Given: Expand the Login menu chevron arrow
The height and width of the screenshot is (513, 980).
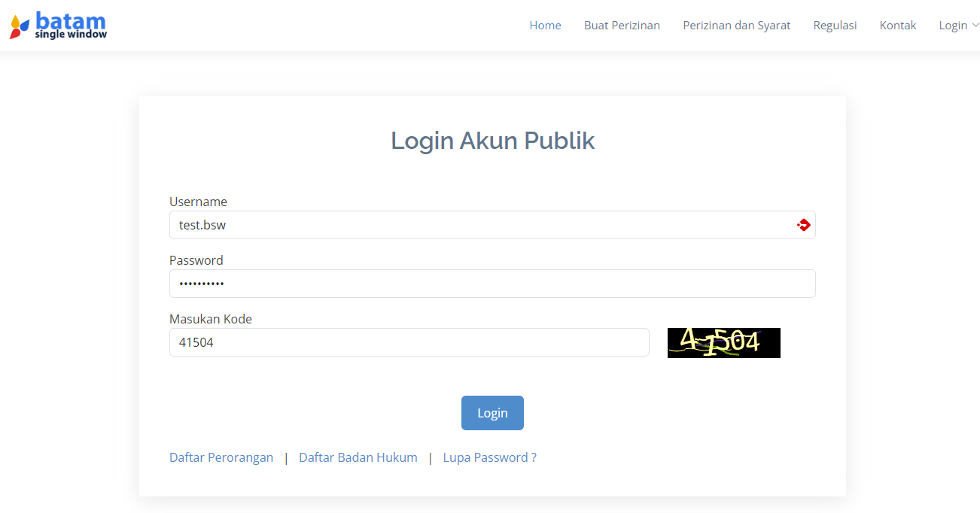Looking at the screenshot, I should click(975, 26).
